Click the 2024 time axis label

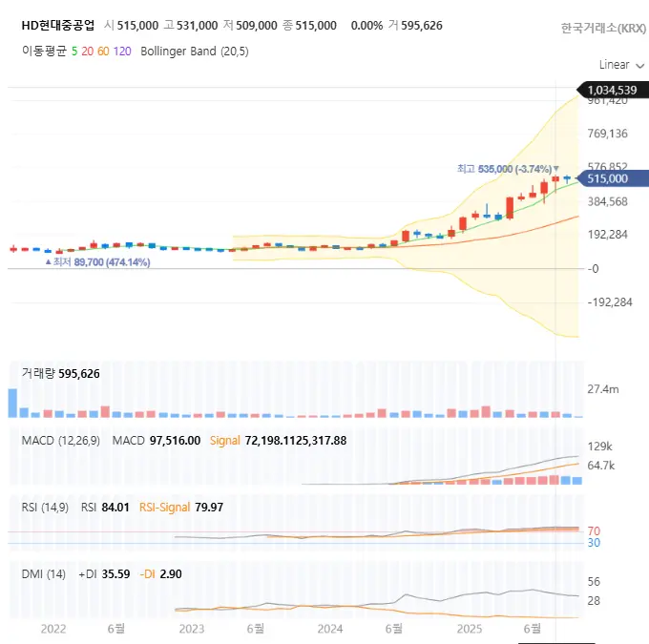(x=330, y=629)
